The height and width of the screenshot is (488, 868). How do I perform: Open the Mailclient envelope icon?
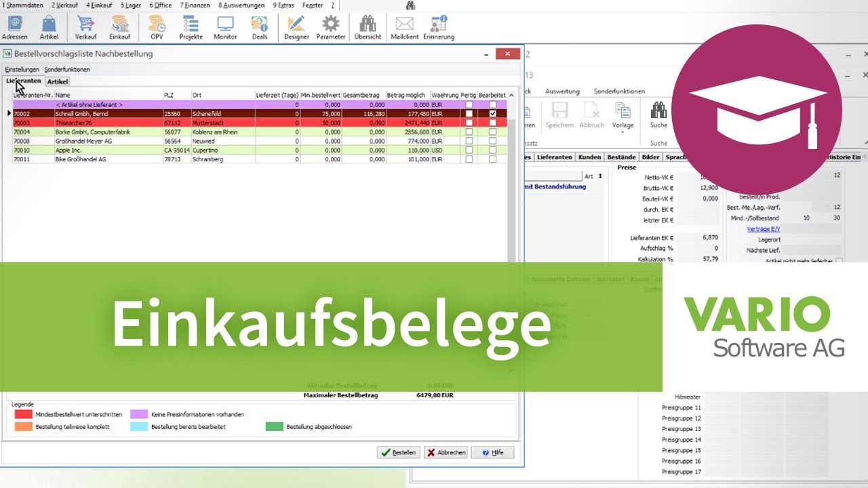404,24
